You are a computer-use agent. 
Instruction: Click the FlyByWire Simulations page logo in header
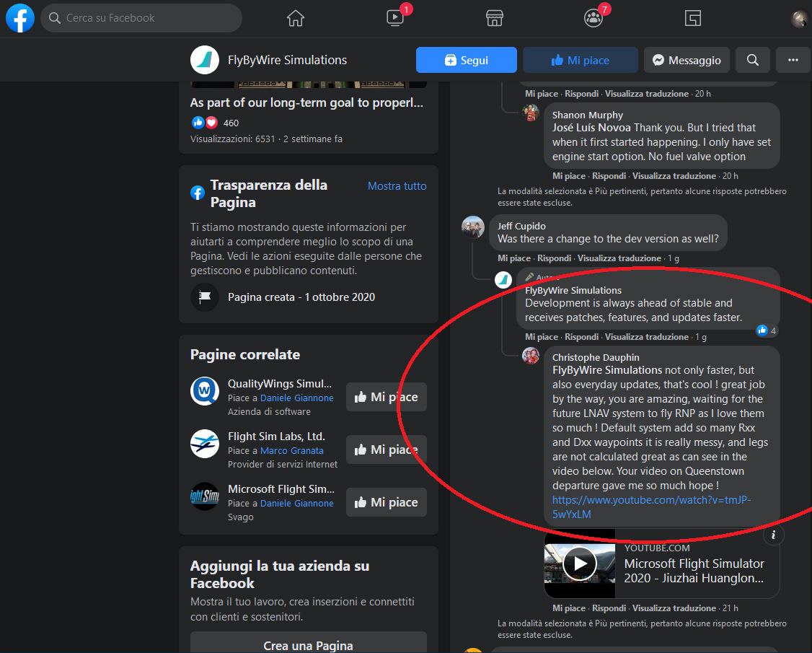point(205,60)
